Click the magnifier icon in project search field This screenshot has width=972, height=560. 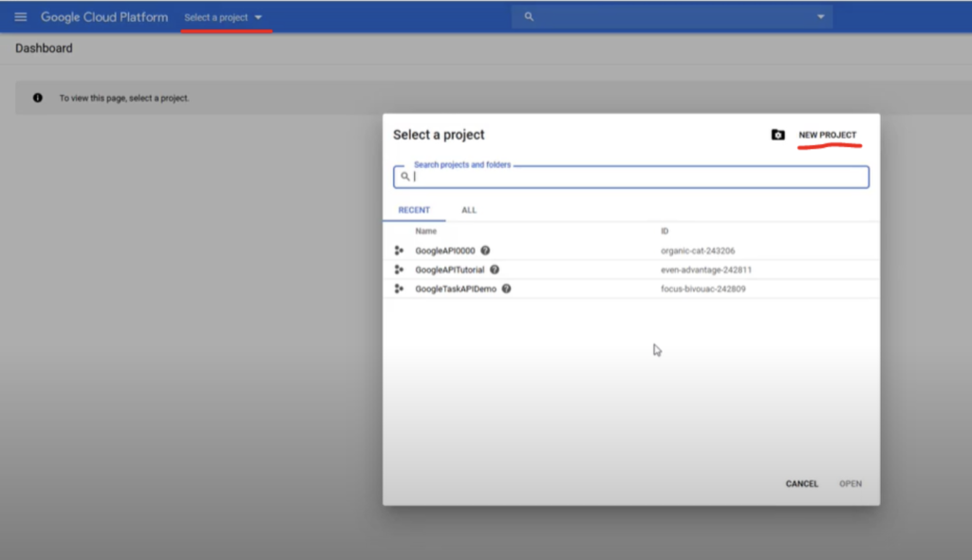click(x=405, y=177)
